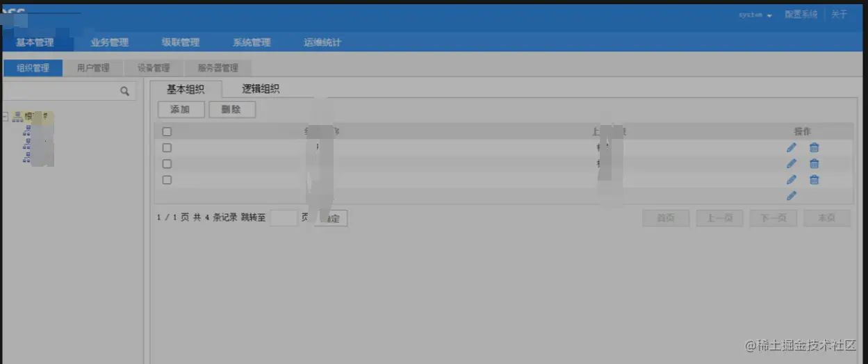Open the 关于 link in the header
The image size is (868, 364).
pos(840,15)
